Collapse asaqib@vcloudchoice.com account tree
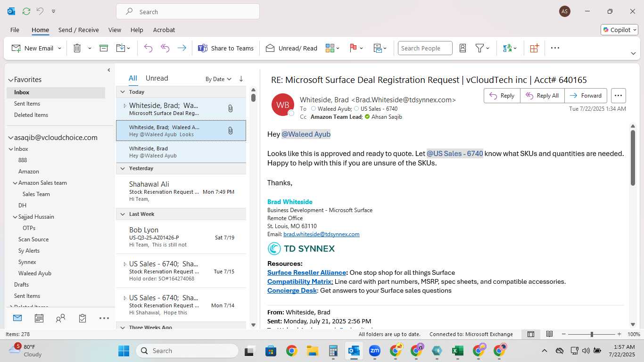The height and width of the screenshot is (362, 644). [x=10, y=138]
